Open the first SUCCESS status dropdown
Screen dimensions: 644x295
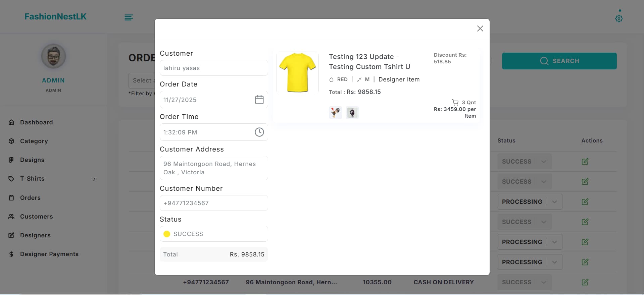525,162
